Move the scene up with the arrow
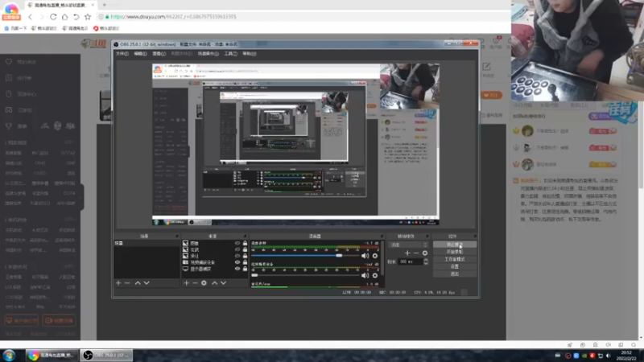 (138, 283)
